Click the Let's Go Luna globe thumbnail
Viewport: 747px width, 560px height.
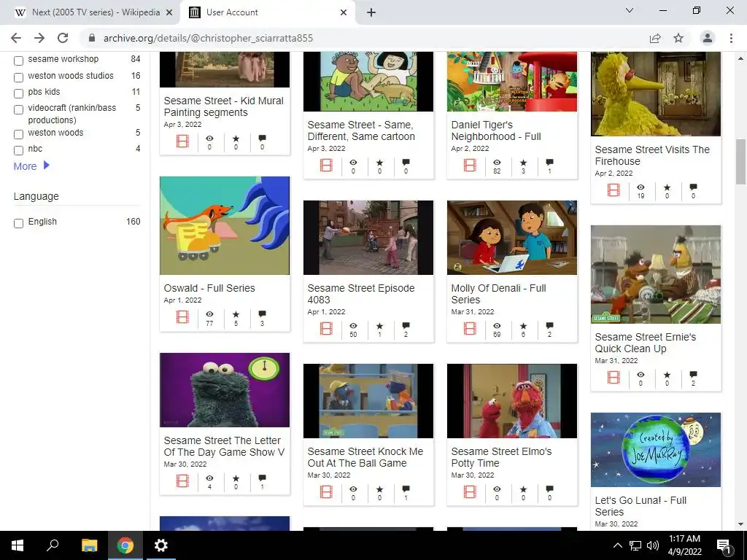pyautogui.click(x=656, y=450)
